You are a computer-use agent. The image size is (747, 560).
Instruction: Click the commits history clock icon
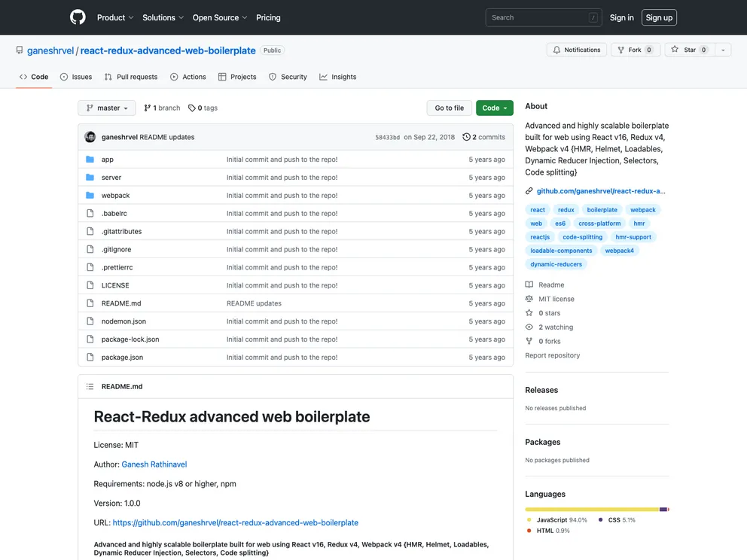click(466, 137)
